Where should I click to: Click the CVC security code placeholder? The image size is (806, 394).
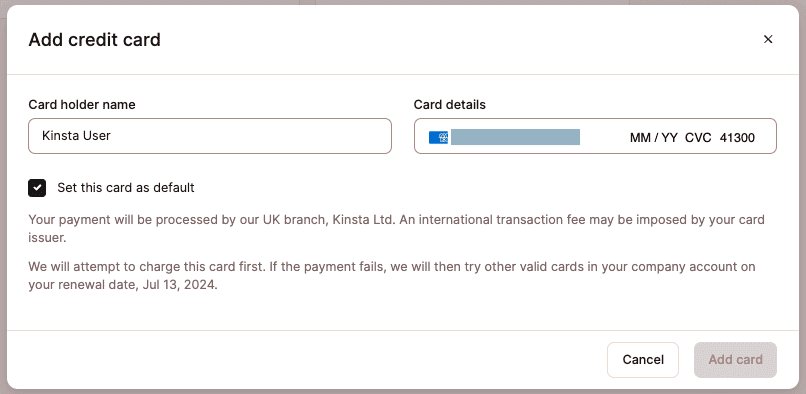tap(698, 138)
